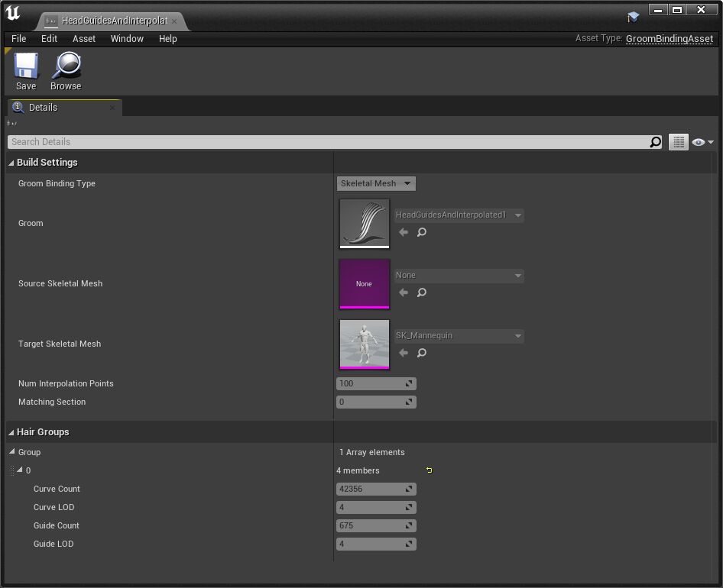
Task: Click the Num Interpolation Points value field
Action: (370, 383)
